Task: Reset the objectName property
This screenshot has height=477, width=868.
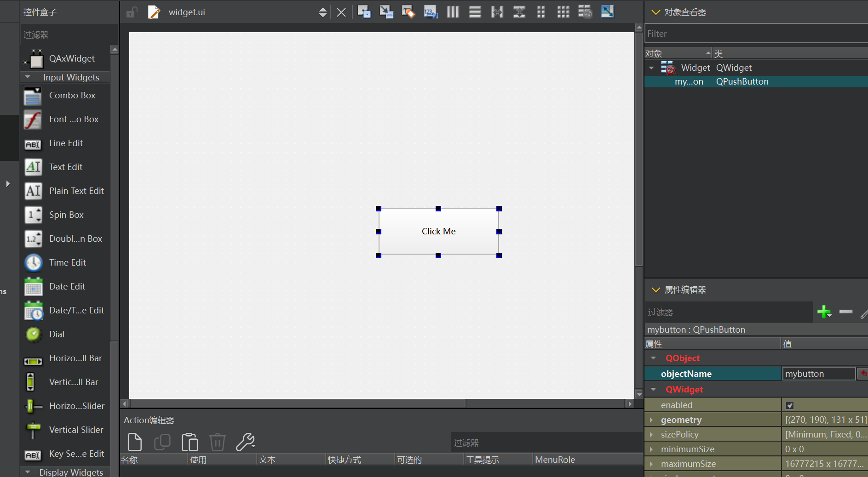Action: pyautogui.click(x=863, y=374)
